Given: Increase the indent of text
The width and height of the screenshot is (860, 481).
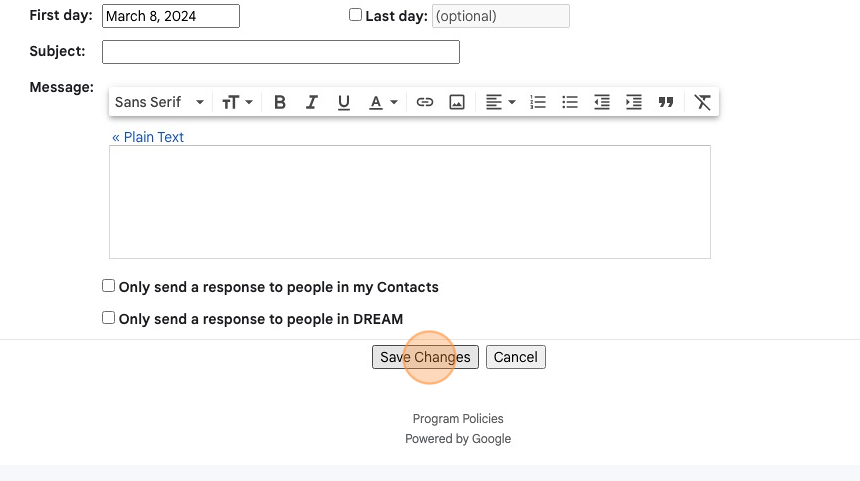Looking at the screenshot, I should click(633, 102).
